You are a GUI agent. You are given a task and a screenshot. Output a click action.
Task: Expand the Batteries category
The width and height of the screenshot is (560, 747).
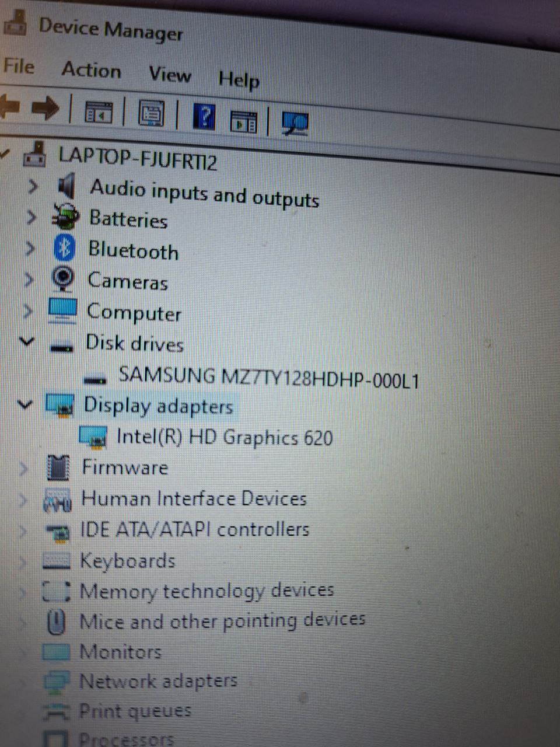coord(31,218)
